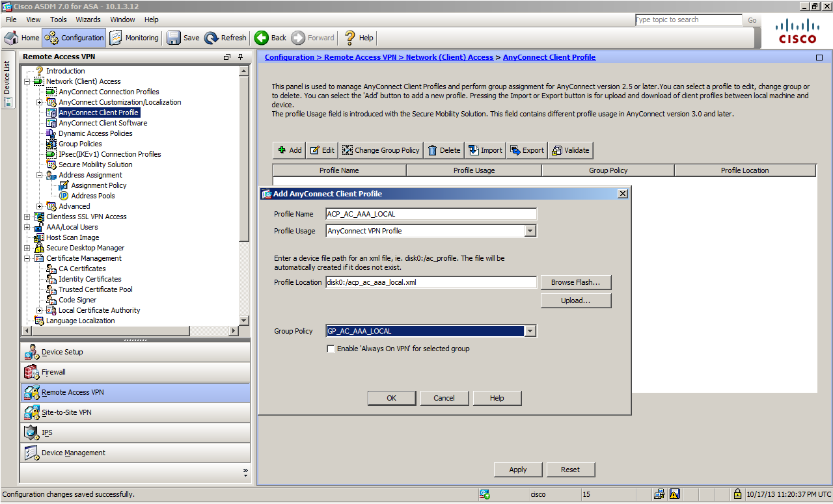Navigate Back in ASDM

(x=271, y=38)
